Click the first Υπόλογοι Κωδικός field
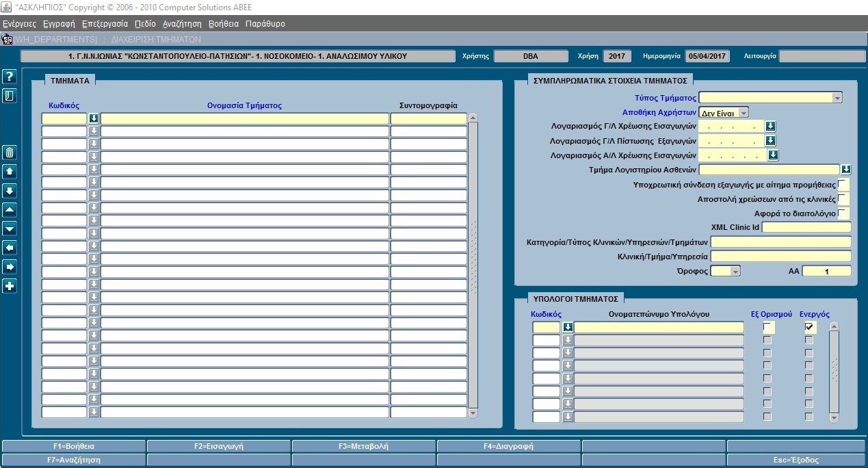 point(547,327)
